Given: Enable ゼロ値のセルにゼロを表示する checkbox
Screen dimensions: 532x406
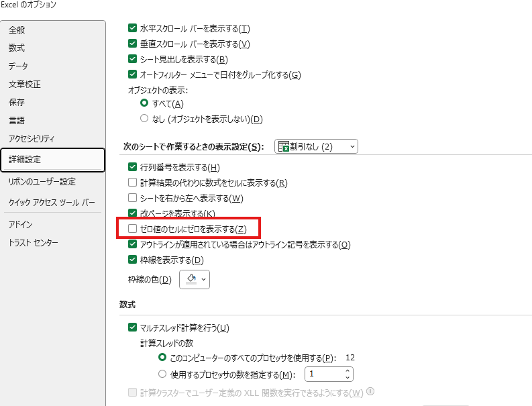Looking at the screenshot, I should 132,230.
